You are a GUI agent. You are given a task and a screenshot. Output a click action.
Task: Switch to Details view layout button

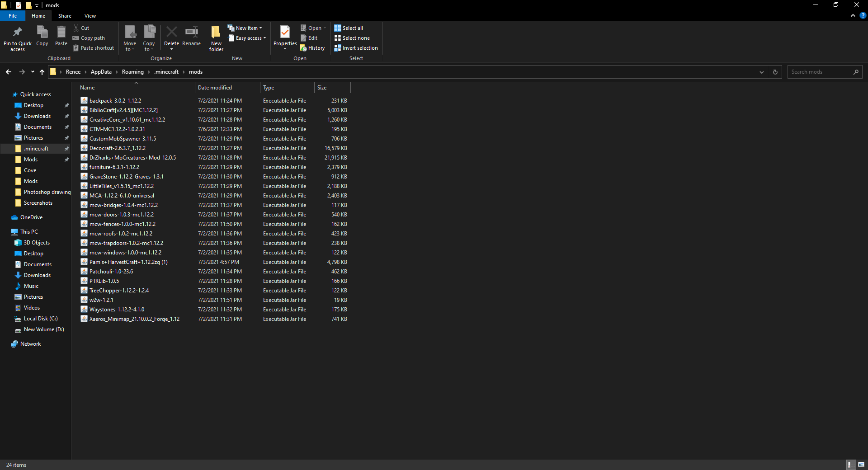(850, 465)
